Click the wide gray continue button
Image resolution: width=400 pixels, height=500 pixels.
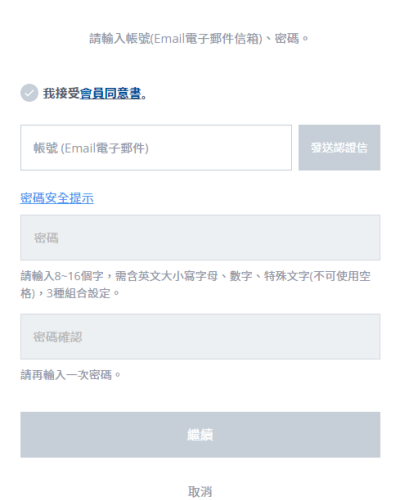[x=200, y=435]
